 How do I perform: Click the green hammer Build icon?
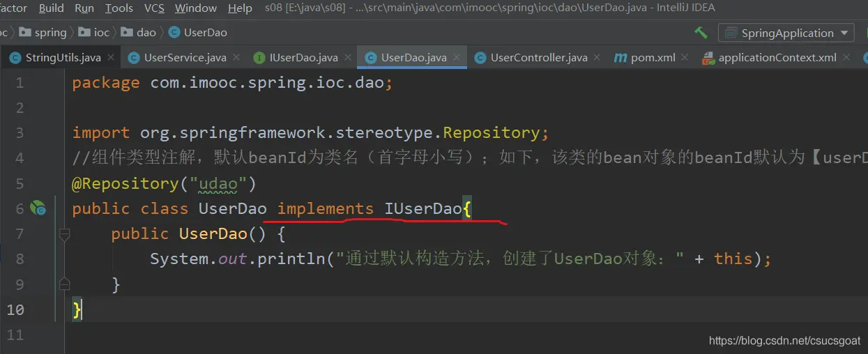pyautogui.click(x=701, y=33)
